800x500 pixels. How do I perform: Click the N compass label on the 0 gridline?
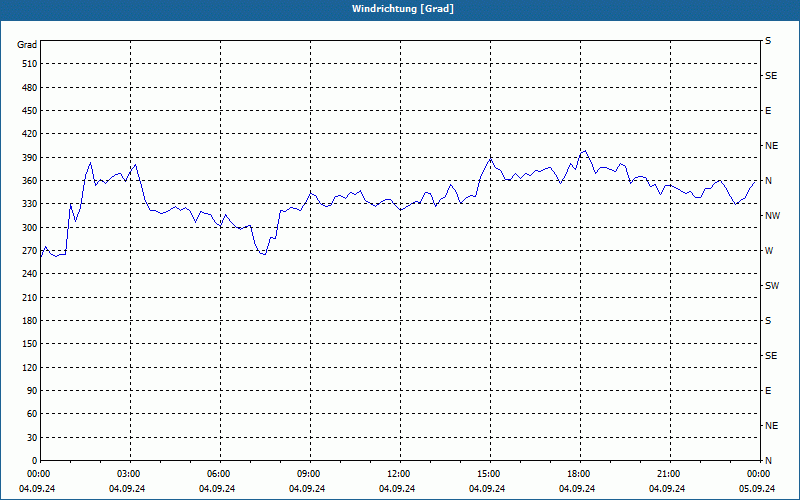768,461
